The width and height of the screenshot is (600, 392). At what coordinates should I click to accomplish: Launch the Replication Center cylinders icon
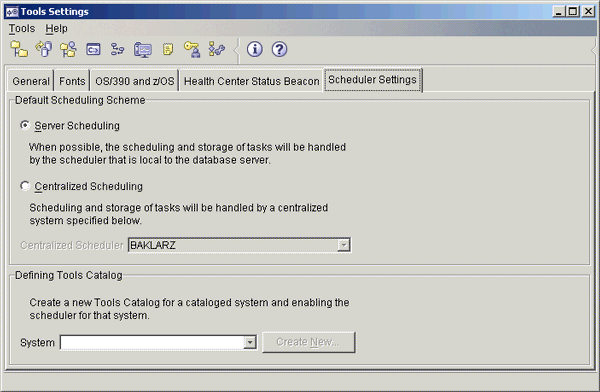click(44, 49)
